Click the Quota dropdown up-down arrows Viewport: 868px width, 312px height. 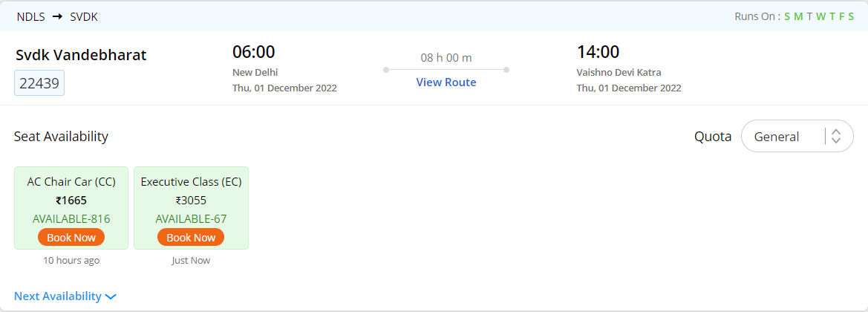click(x=836, y=137)
